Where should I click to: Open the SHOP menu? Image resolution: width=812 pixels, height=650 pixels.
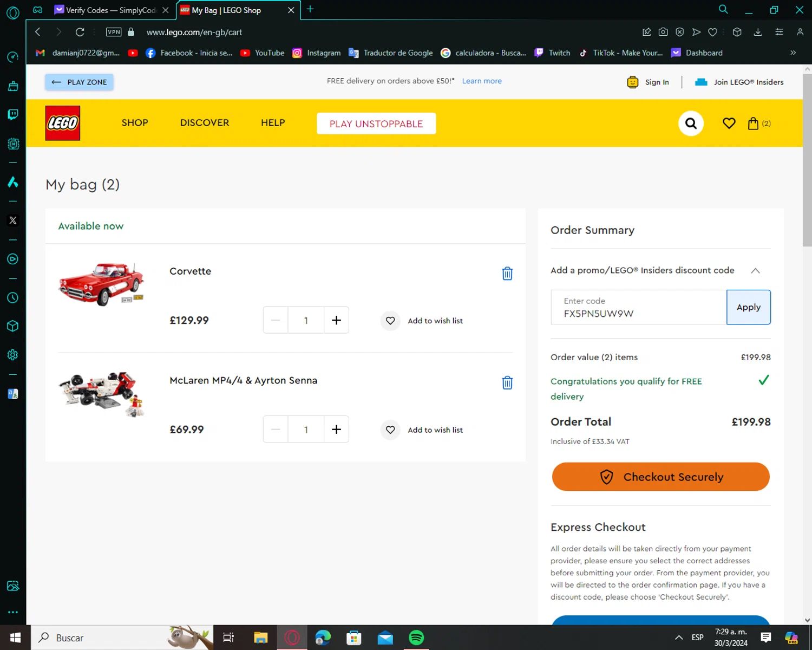coord(135,123)
